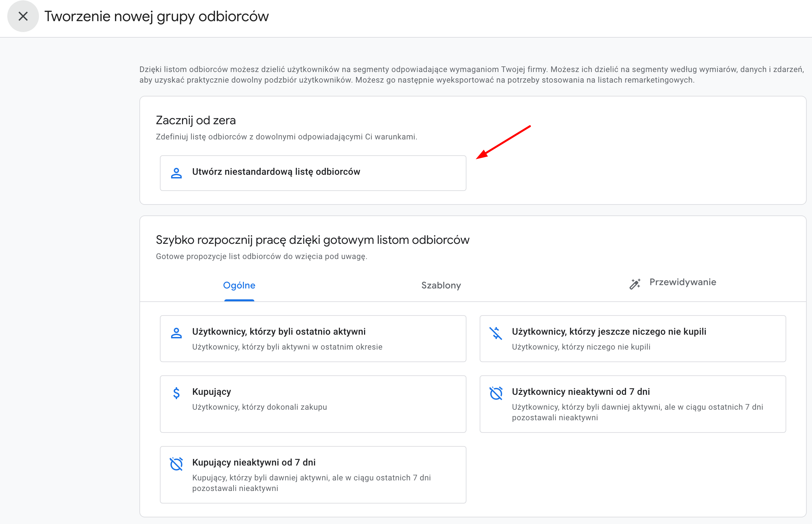Click the Zacznij od zera heading
This screenshot has width=812, height=524.
[196, 120]
